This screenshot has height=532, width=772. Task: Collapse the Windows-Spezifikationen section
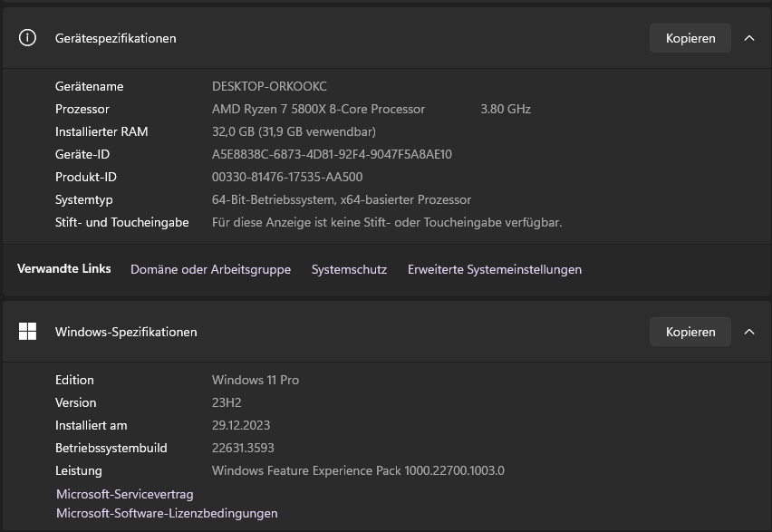point(749,331)
